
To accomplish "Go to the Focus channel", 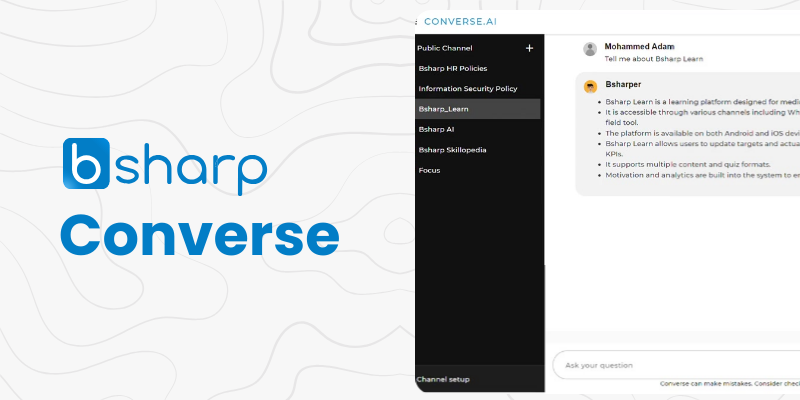I will [429, 170].
